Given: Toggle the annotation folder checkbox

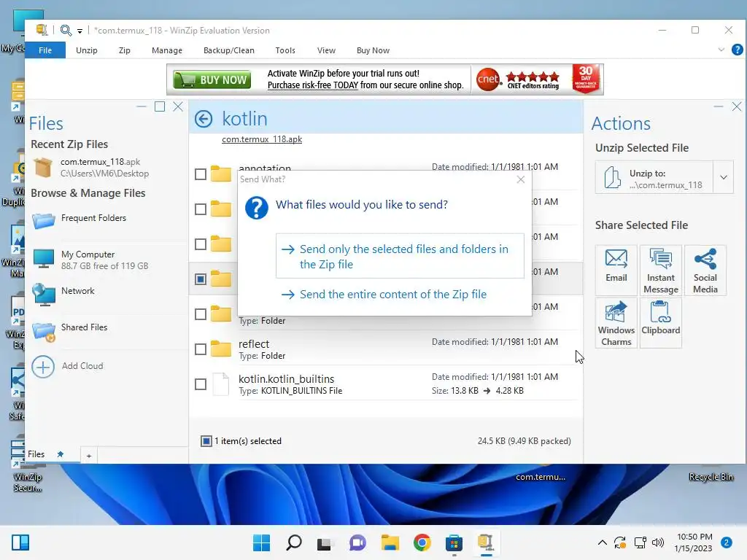Looking at the screenshot, I should [201, 174].
